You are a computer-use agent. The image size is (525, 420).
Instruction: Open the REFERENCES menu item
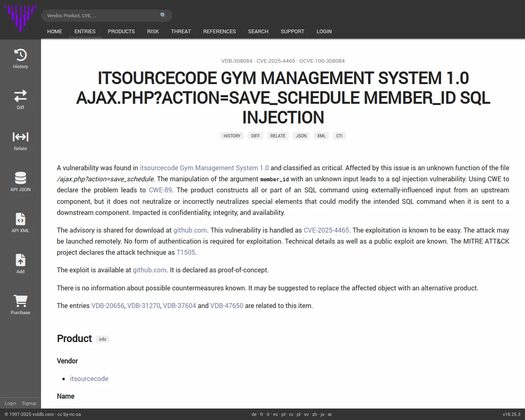tap(219, 31)
